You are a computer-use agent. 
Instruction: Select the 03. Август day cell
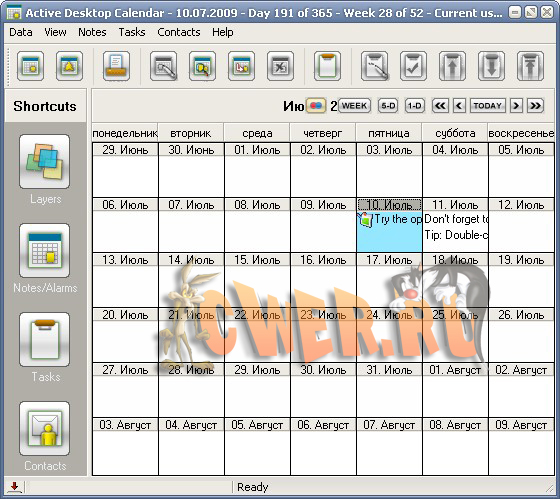click(125, 446)
